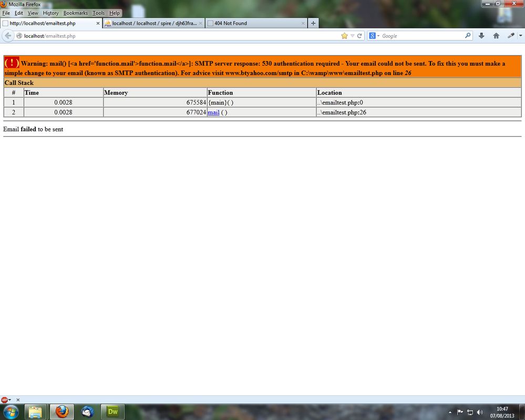The width and height of the screenshot is (525, 420).
Task: Click the red warning exclamation icon
Action: click(x=12, y=63)
